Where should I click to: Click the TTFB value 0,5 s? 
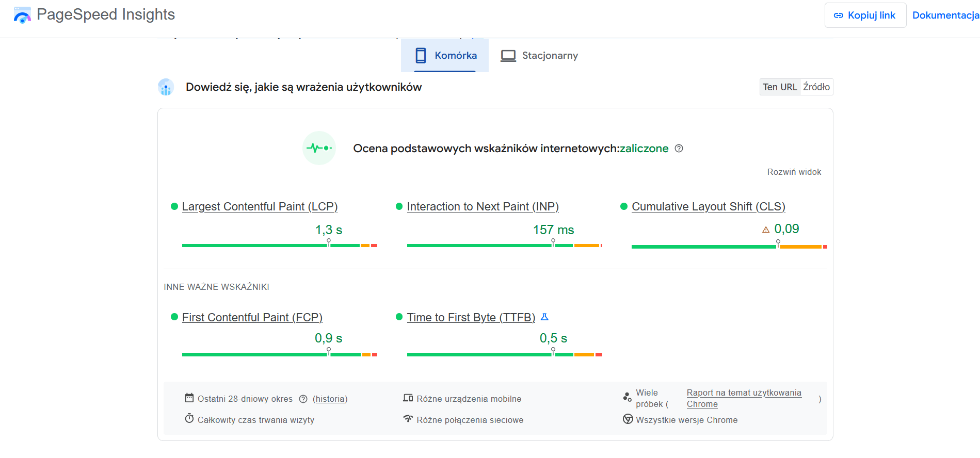click(x=553, y=338)
